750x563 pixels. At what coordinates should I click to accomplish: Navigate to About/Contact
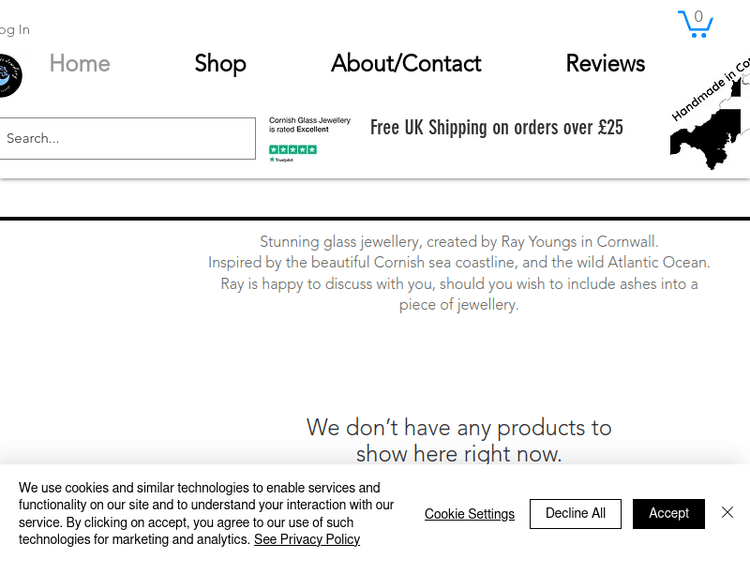click(406, 64)
